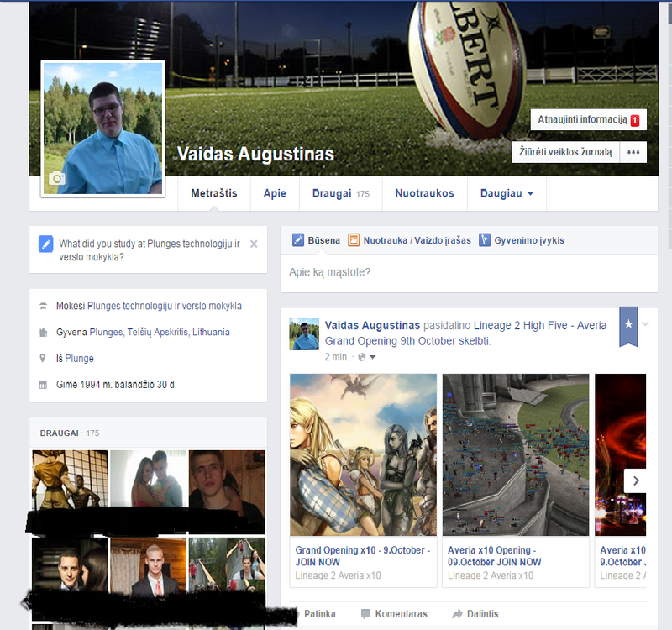Click the star bookmark ribbon on post
The height and width of the screenshot is (630, 672).
pos(628,325)
